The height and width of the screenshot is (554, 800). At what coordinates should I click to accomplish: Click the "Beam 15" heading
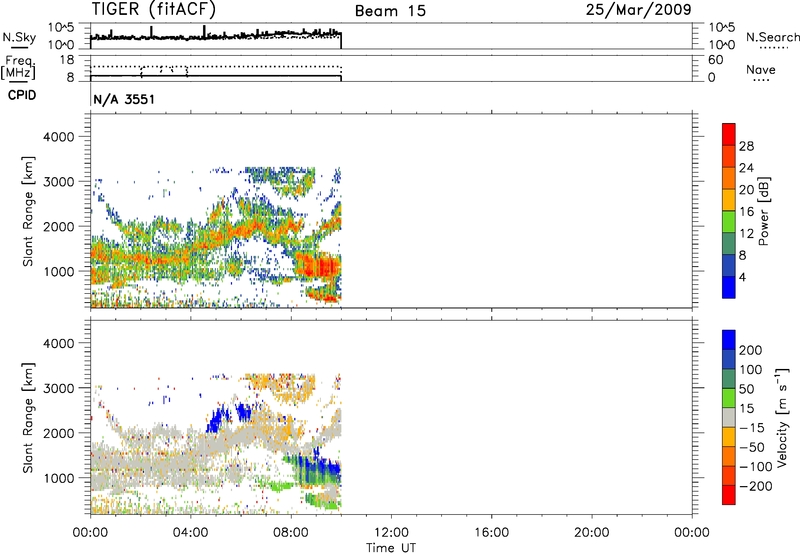[390, 11]
